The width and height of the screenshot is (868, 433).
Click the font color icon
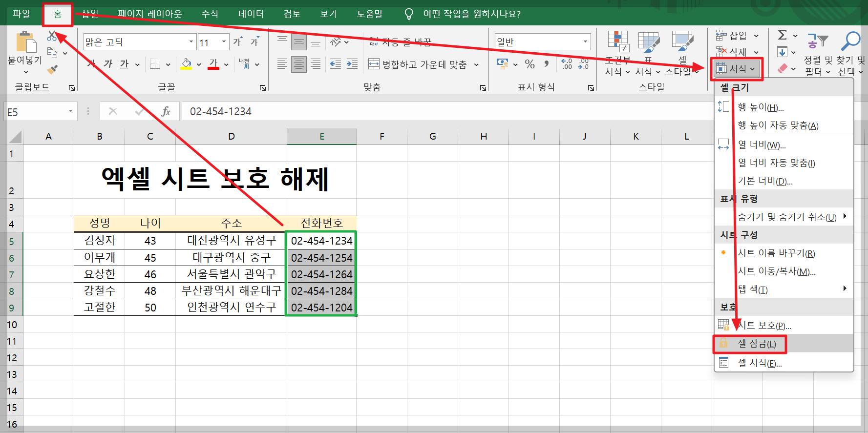pos(213,64)
